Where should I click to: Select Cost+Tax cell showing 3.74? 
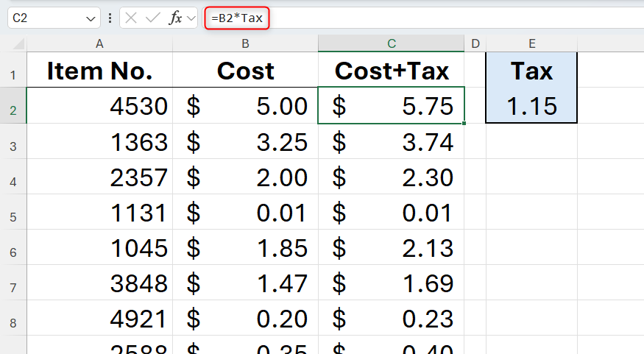point(391,141)
